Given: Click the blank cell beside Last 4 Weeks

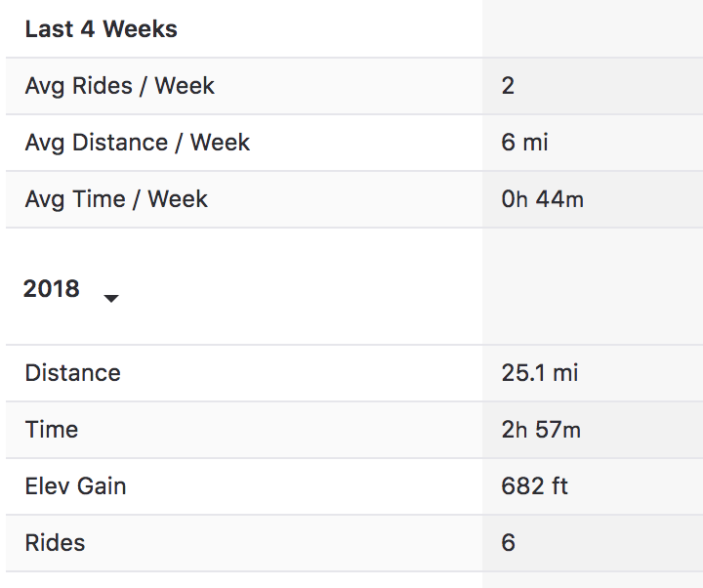Looking at the screenshot, I should pyautogui.click(x=592, y=29).
